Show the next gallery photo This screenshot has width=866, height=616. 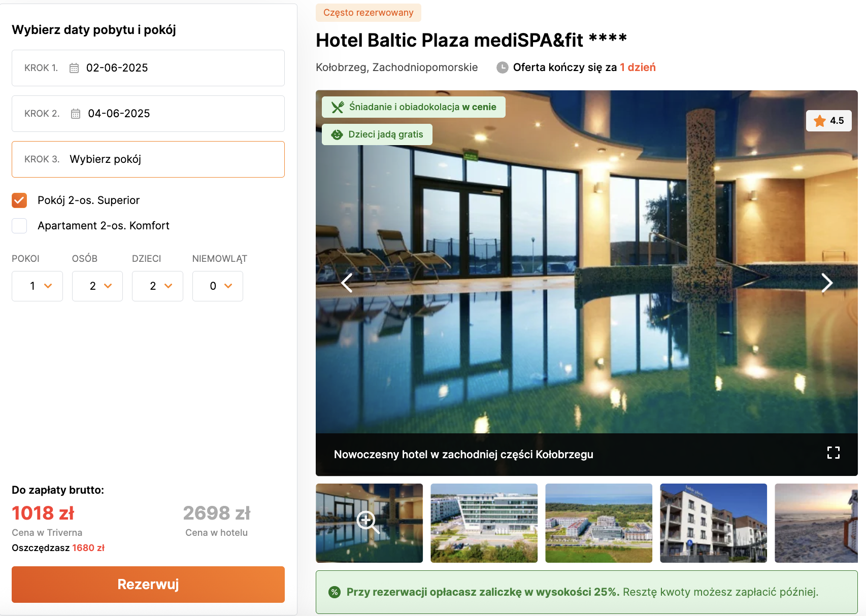tap(827, 283)
